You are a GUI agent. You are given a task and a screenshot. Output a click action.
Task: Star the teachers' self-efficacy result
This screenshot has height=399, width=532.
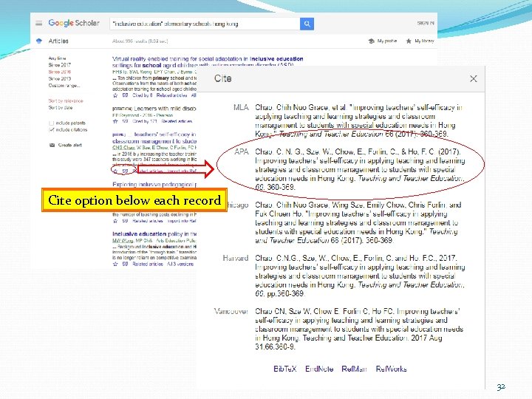115,171
